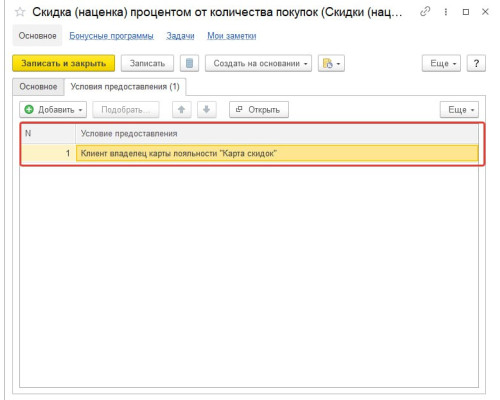Click the green plus Добавить button
Viewport: 500px width, 400px height.
53,110
